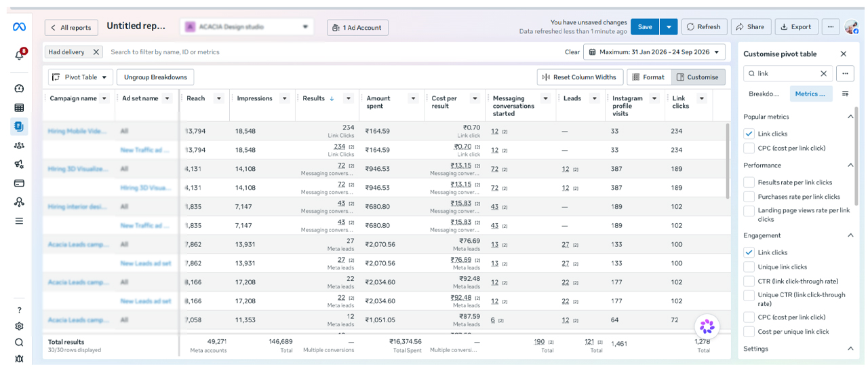Viewport: 868px width, 388px height.
Task: Clear the 'link' search text
Action: point(824,73)
